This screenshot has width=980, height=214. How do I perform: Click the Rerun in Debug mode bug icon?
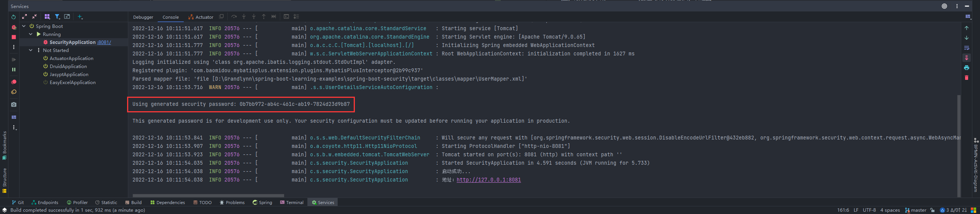click(14, 27)
